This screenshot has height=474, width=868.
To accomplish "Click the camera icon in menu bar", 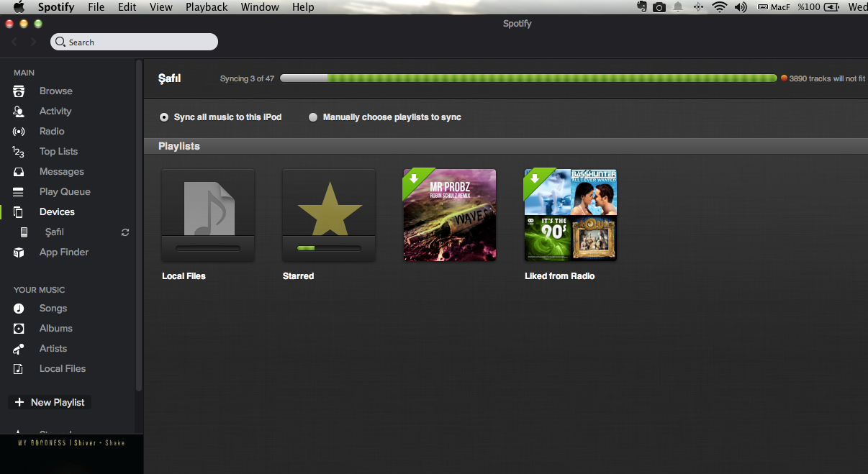I will pyautogui.click(x=659, y=7).
